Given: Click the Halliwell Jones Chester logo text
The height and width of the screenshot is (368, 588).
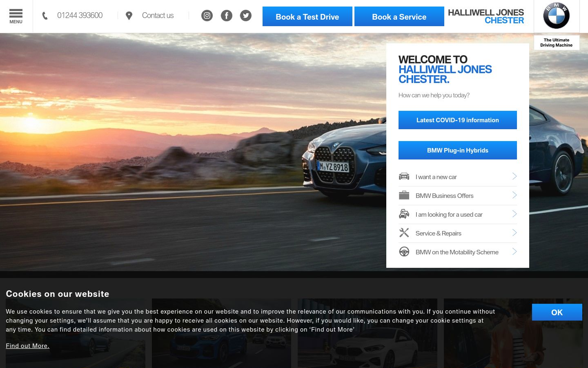Looking at the screenshot, I should 486,16.
